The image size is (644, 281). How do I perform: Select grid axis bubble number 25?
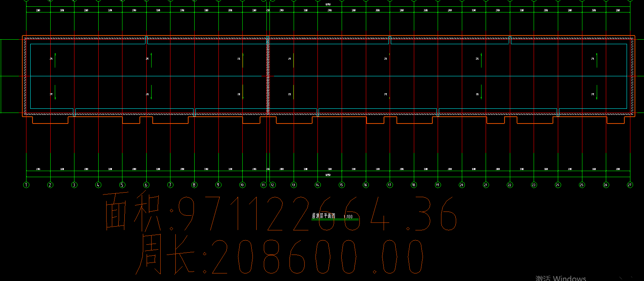tap(582, 185)
